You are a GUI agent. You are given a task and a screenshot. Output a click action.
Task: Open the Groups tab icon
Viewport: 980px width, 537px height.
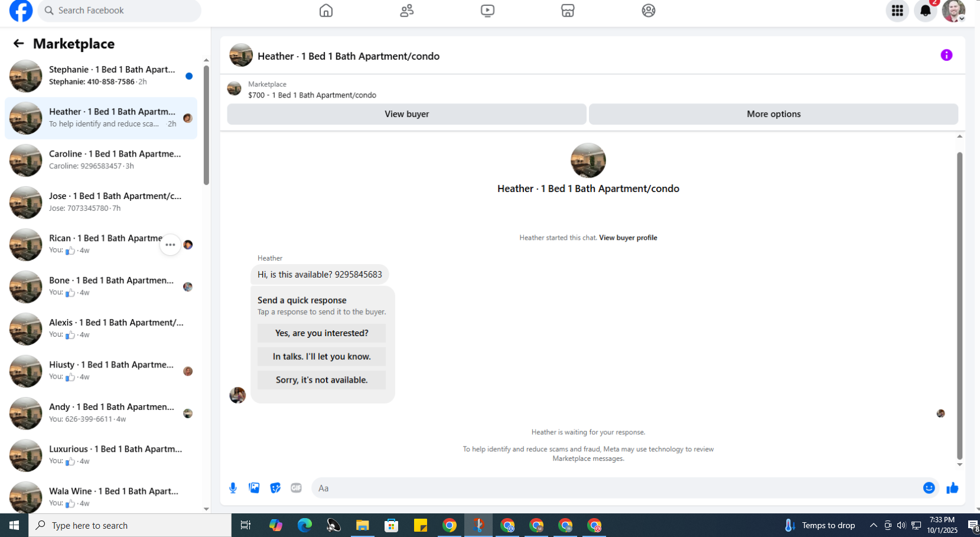click(x=649, y=11)
